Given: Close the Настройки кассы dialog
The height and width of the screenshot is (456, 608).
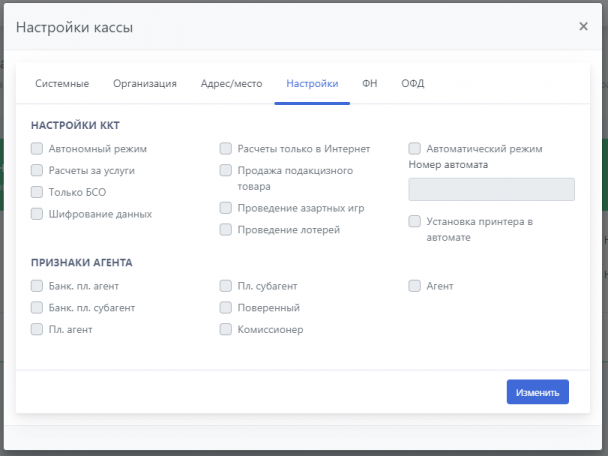Looking at the screenshot, I should tap(583, 27).
